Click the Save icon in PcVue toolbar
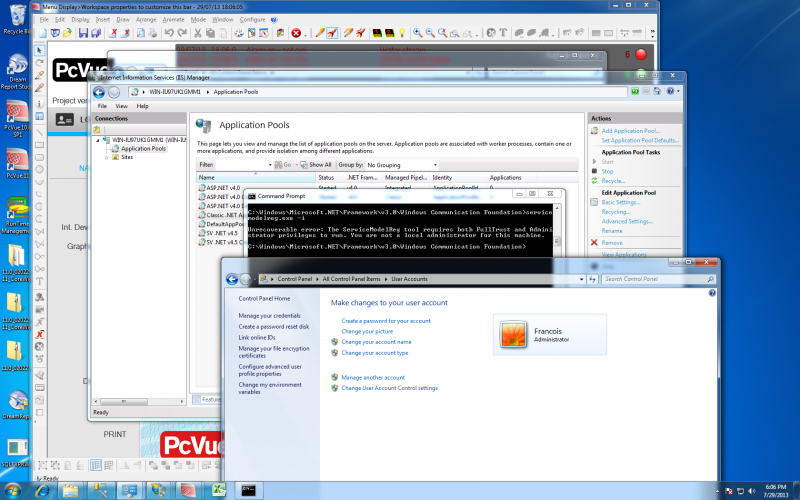This screenshot has height=500, width=800. (x=83, y=33)
